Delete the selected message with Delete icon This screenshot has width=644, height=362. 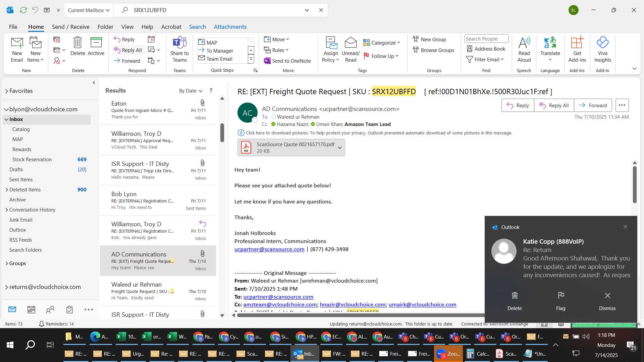77,46
